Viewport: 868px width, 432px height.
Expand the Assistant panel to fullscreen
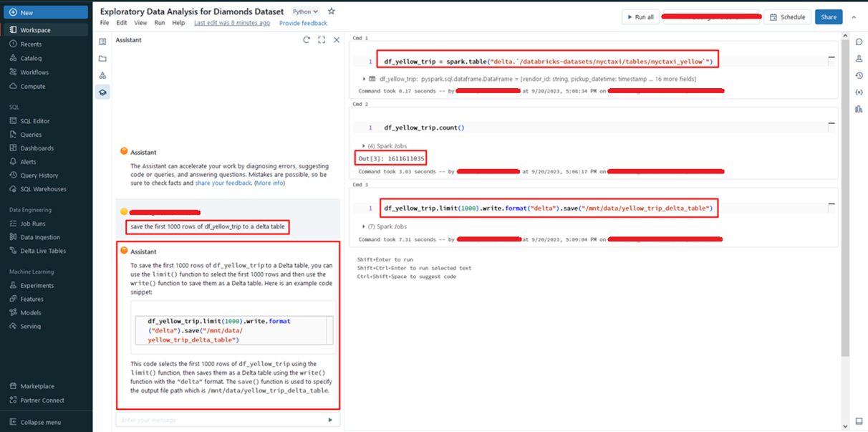(322, 40)
